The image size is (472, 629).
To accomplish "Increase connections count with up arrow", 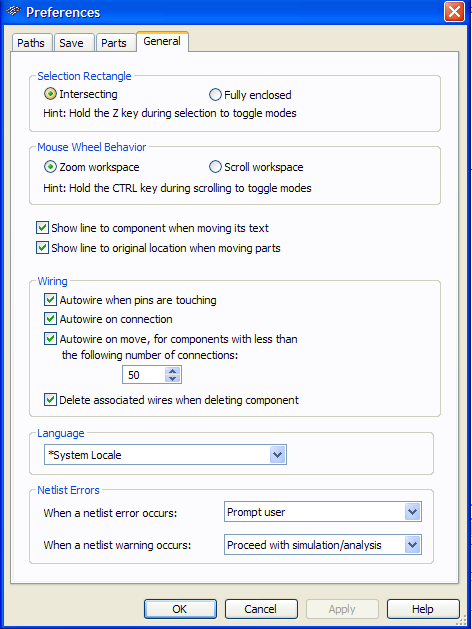I will click(173, 371).
